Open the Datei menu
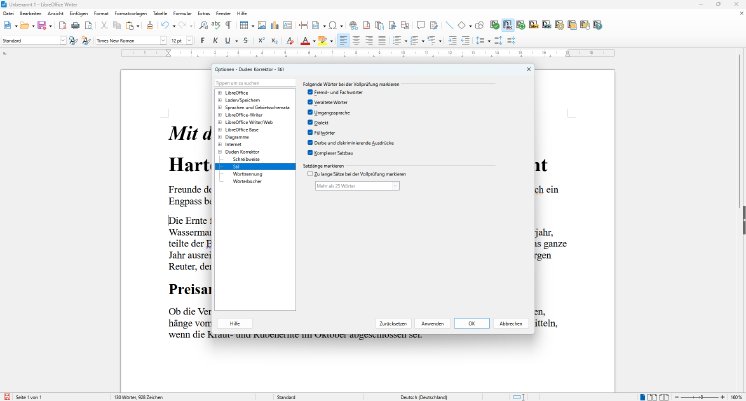 pos(9,13)
